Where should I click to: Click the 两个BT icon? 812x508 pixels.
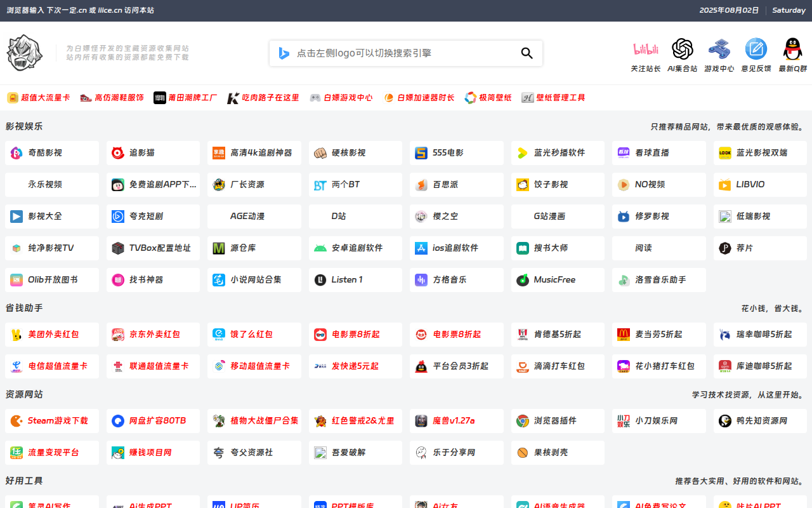point(320,185)
